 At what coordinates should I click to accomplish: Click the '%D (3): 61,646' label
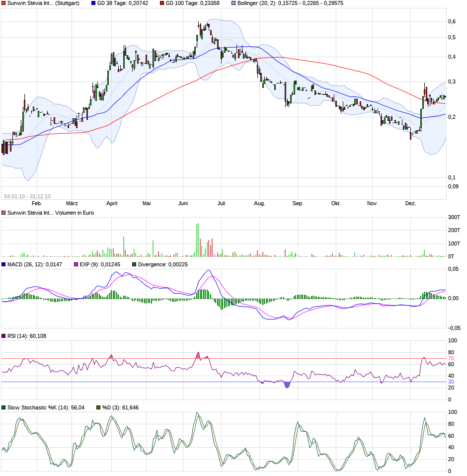click(120, 407)
